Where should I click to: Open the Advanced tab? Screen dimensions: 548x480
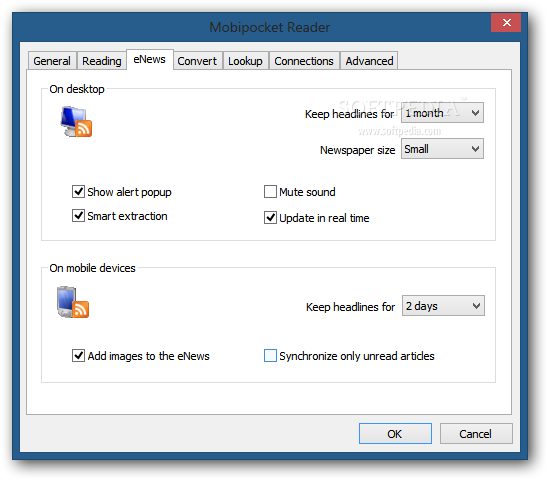(369, 61)
